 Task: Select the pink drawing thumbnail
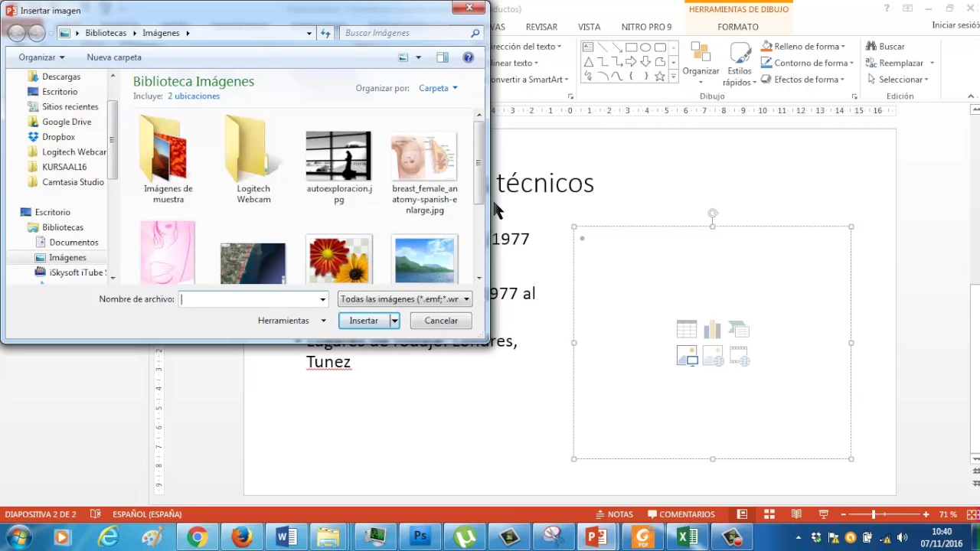click(168, 253)
